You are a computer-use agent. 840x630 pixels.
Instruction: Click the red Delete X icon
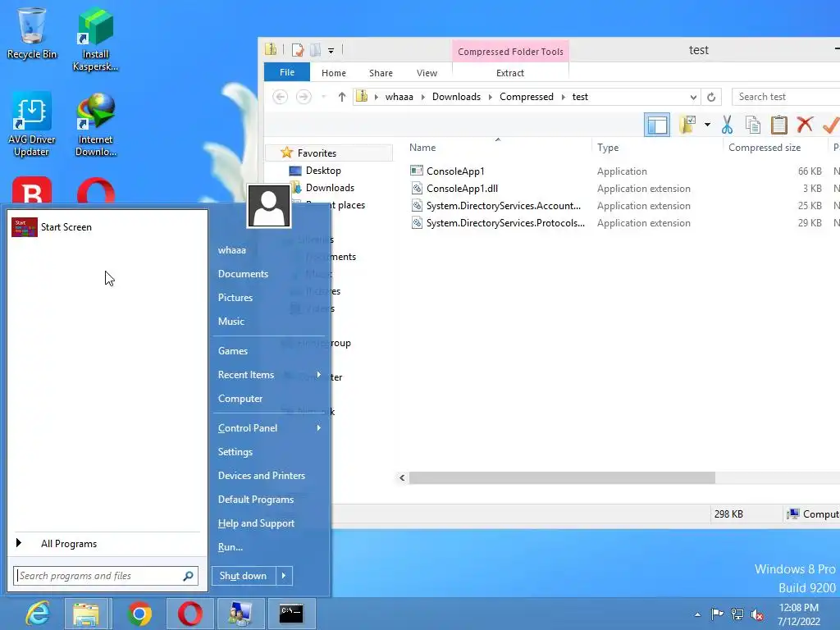(805, 125)
